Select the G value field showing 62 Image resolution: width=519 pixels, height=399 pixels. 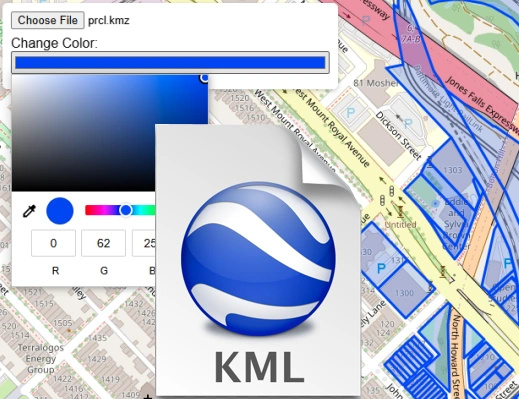click(x=103, y=243)
